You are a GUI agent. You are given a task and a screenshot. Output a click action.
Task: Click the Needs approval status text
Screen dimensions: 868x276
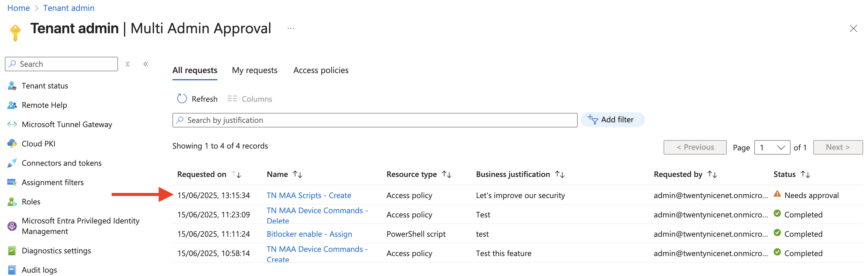click(811, 195)
